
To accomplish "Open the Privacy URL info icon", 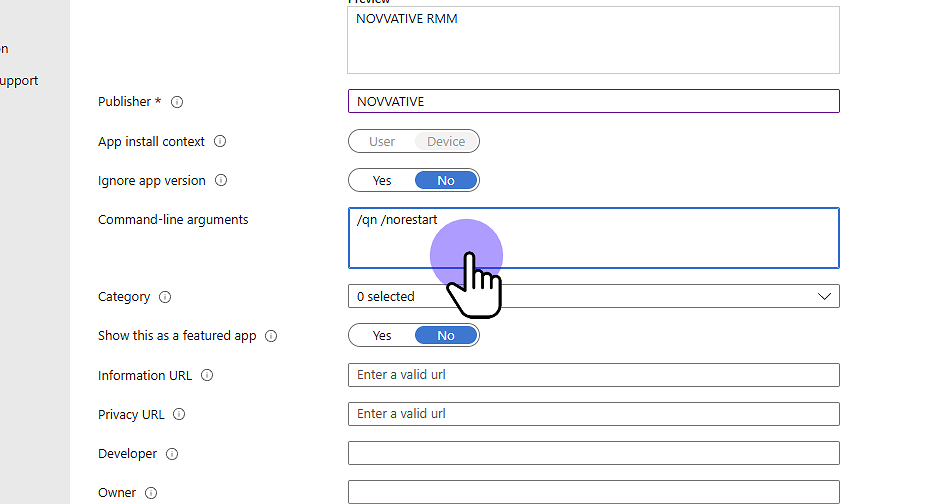I will pos(179,415).
